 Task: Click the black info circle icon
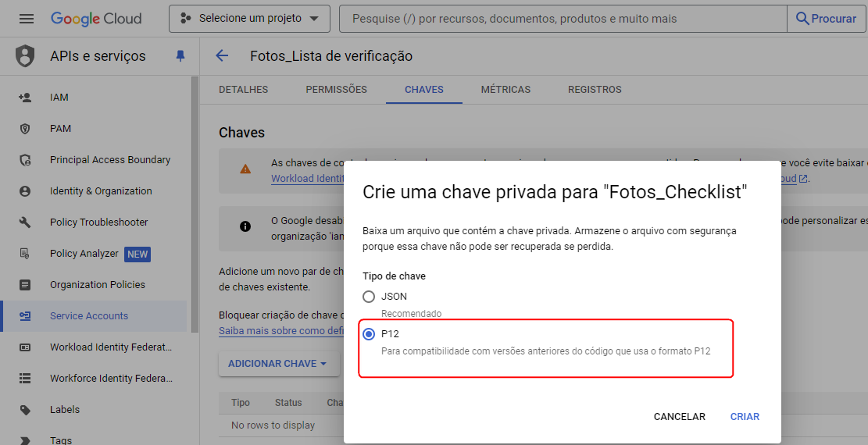(245, 226)
